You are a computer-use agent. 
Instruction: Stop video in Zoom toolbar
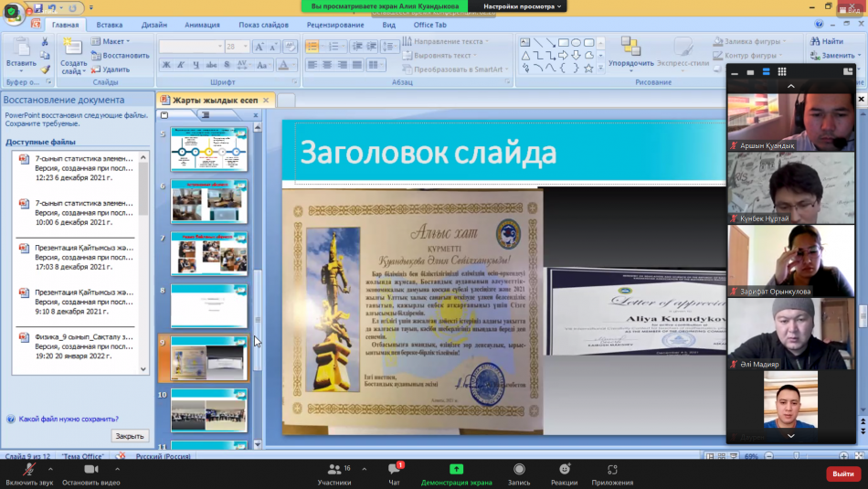[x=90, y=470]
